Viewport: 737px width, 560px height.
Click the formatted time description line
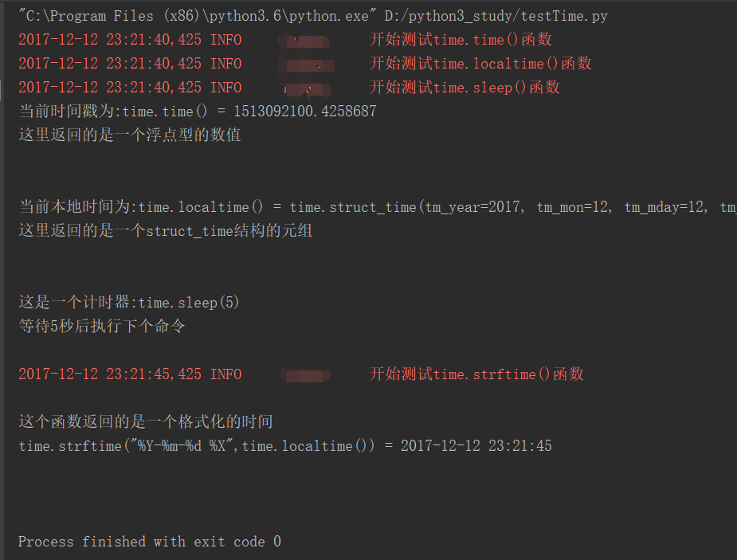(146, 422)
